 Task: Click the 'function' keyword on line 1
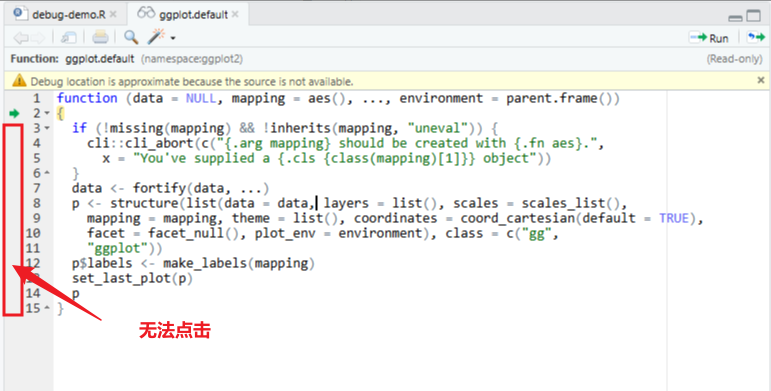point(87,98)
